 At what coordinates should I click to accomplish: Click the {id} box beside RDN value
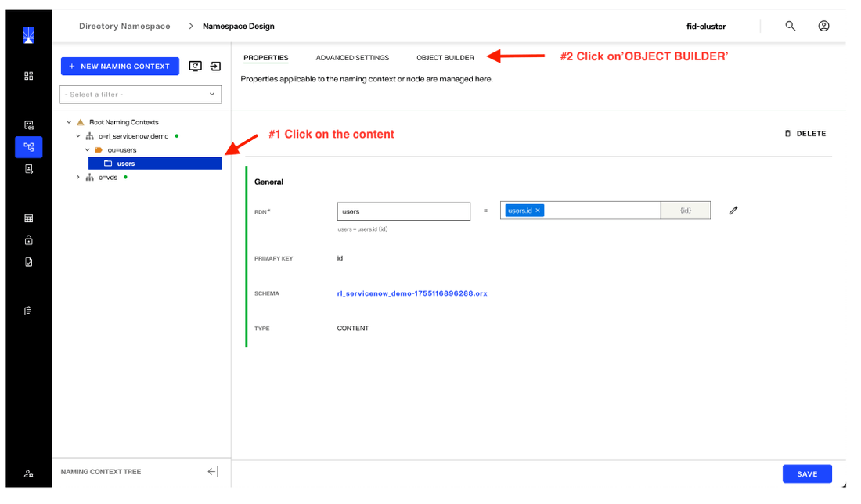[x=686, y=211]
